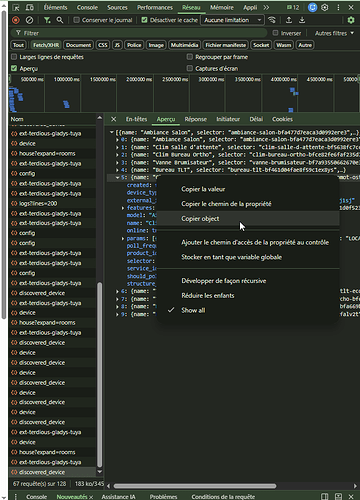Open network settings green gear

pyautogui.click(x=351, y=20)
